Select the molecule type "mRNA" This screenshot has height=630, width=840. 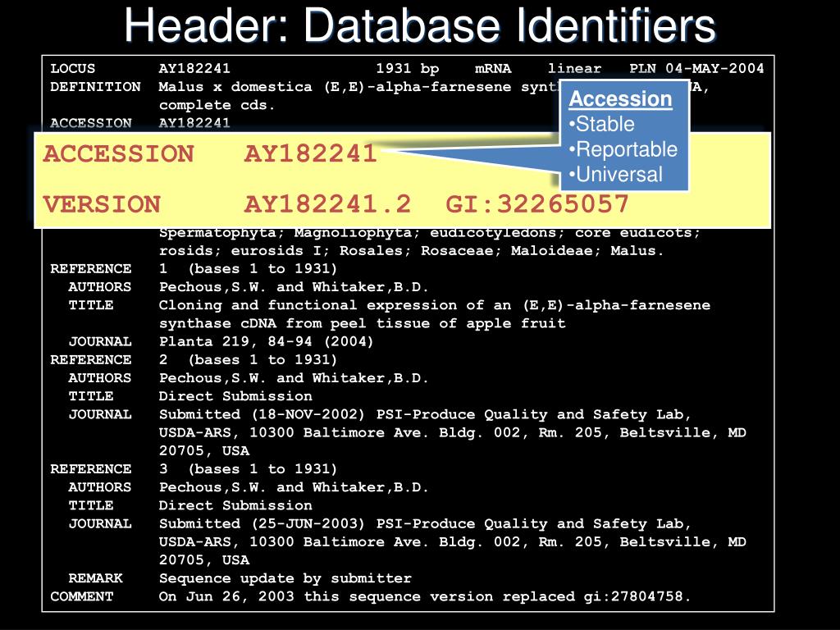[x=493, y=69]
